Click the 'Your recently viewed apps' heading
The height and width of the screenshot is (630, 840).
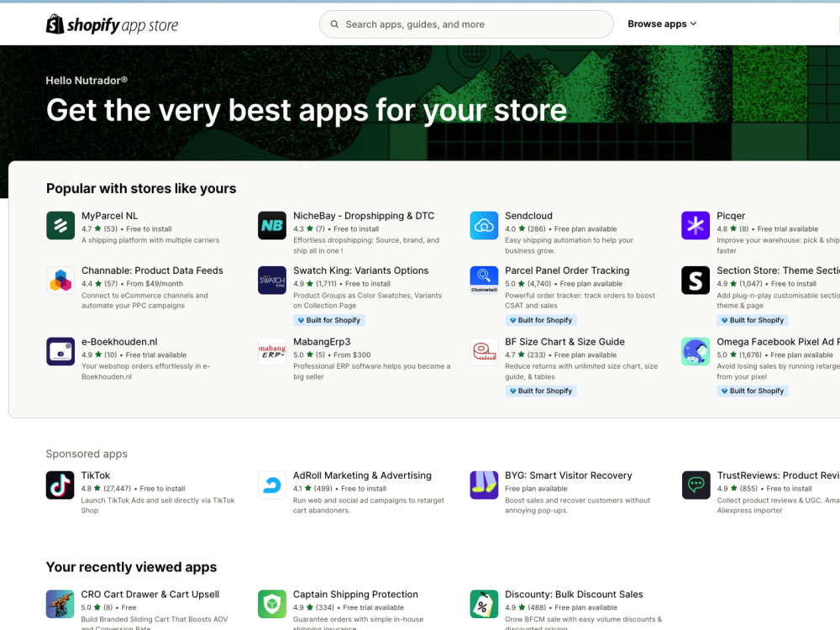tap(131, 567)
